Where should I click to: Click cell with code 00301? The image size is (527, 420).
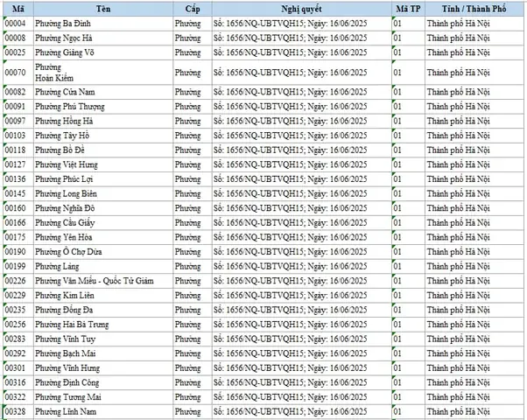(x=18, y=368)
